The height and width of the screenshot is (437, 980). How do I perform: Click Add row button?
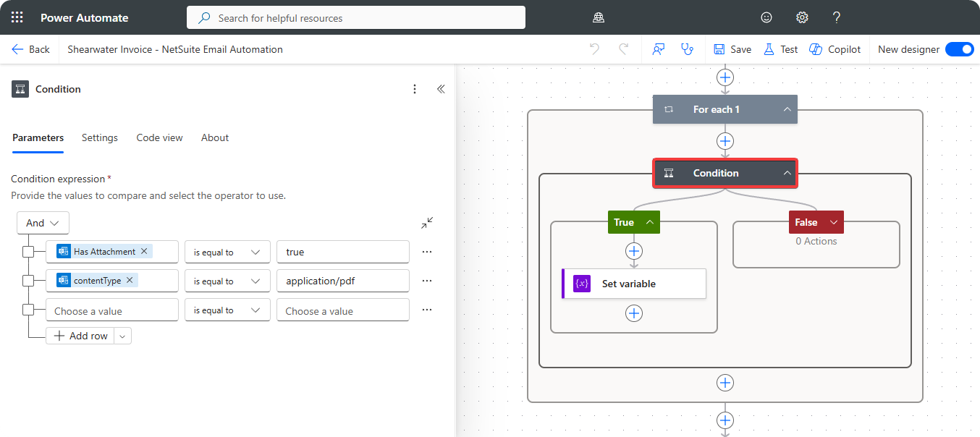[80, 336]
